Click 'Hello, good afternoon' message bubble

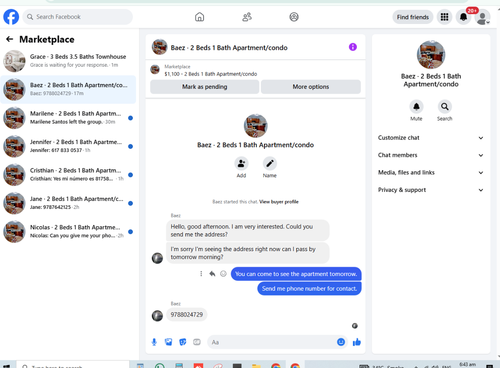(x=248, y=230)
